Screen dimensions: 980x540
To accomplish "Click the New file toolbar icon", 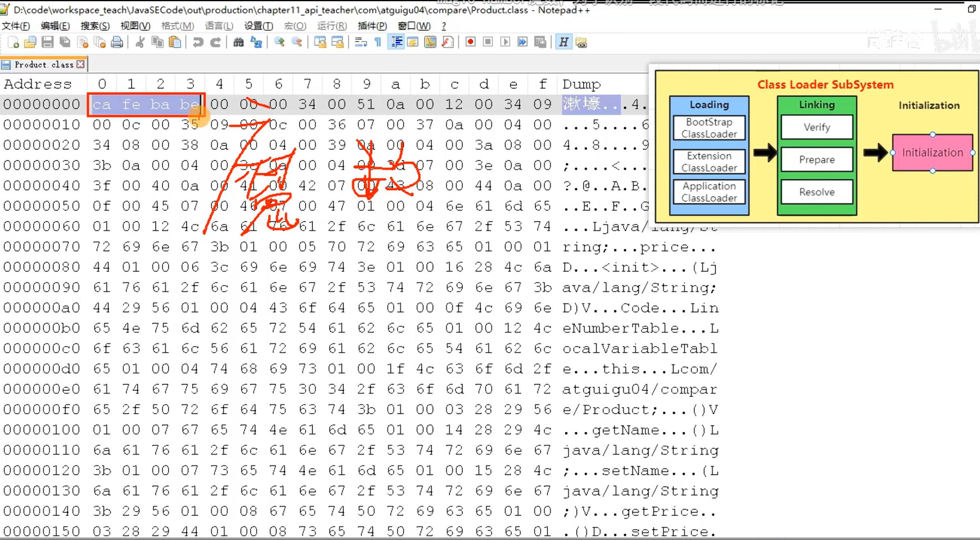I will coord(13,42).
